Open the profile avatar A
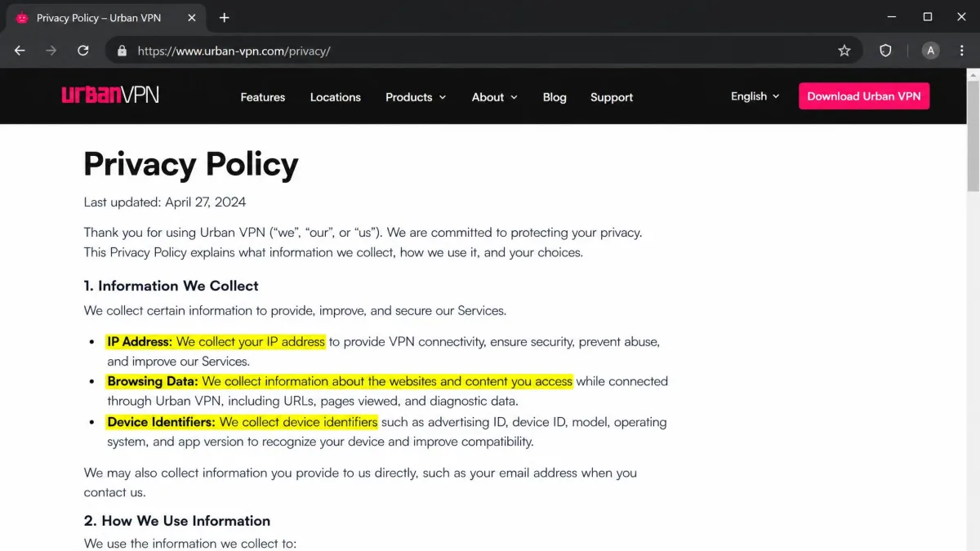The width and height of the screenshot is (980, 551). [930, 51]
